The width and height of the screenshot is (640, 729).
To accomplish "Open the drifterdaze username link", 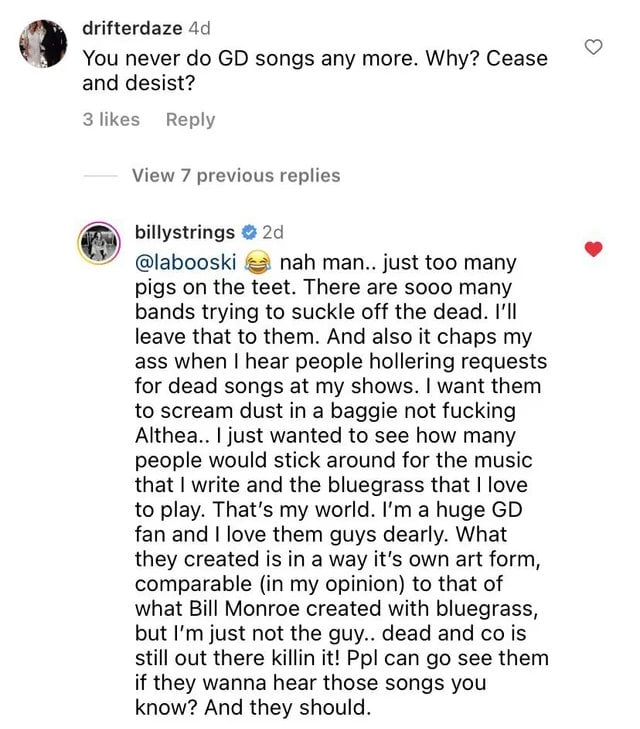I will [132, 28].
